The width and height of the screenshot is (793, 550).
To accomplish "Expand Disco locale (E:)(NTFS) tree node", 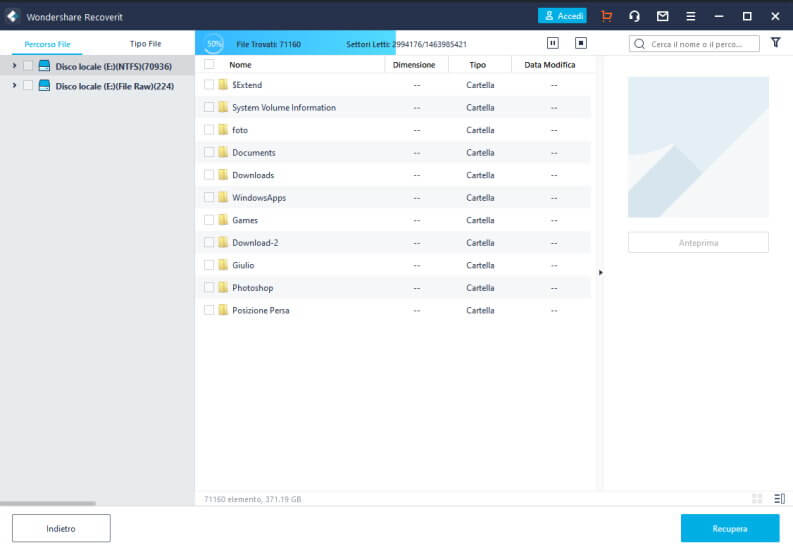I will (x=14, y=66).
